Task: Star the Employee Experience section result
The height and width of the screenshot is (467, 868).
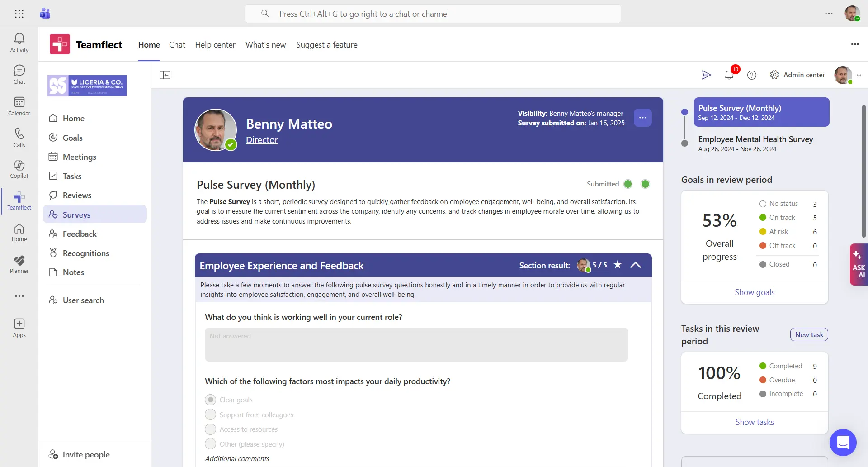Action: click(617, 265)
